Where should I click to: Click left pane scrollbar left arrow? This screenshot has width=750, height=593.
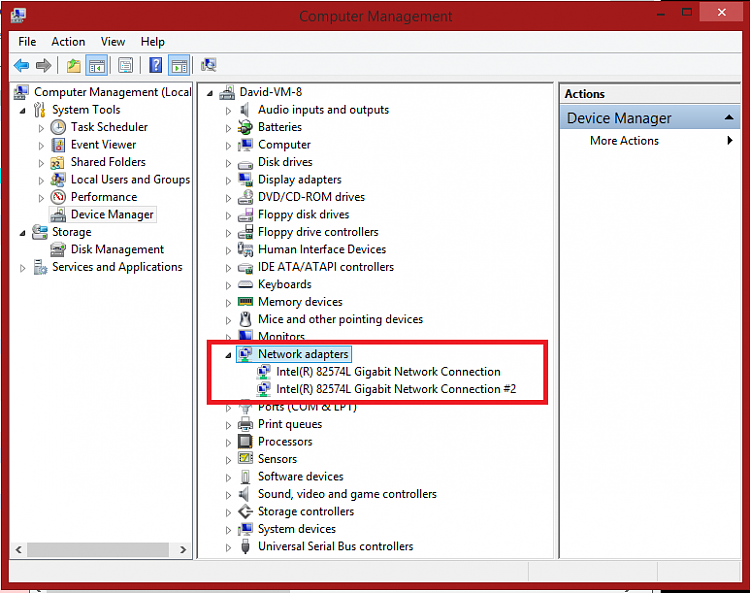pos(19,549)
